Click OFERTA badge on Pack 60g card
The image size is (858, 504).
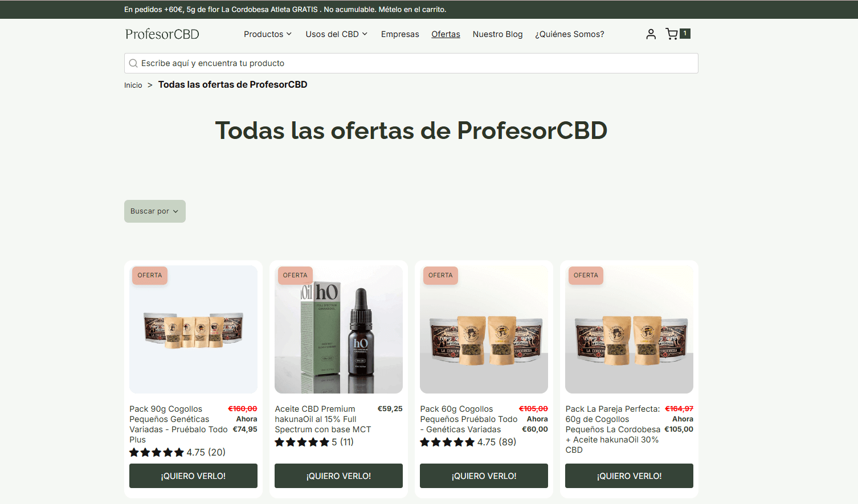click(x=440, y=275)
